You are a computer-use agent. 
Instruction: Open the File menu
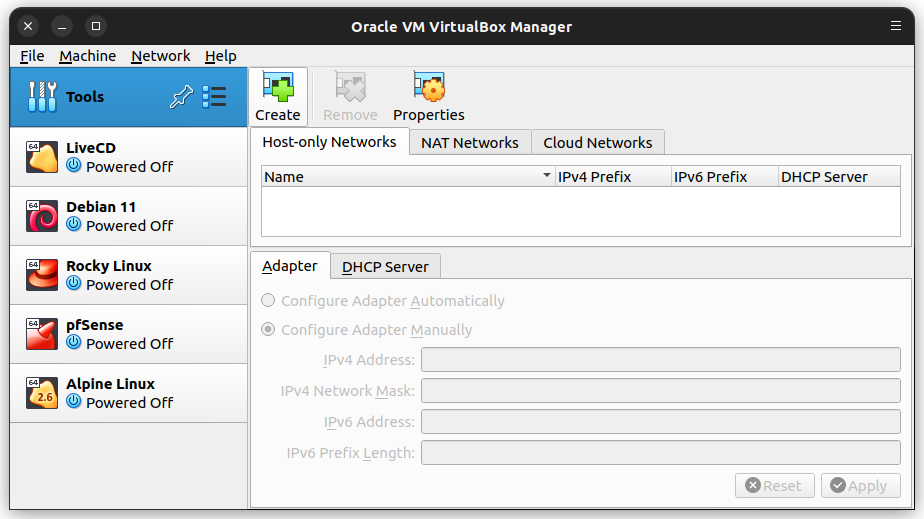click(x=32, y=56)
